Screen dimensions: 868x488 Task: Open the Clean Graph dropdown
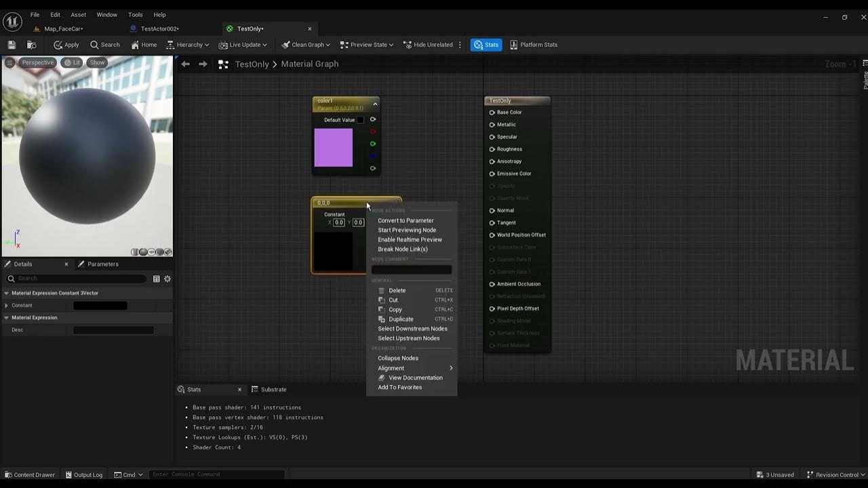306,45
